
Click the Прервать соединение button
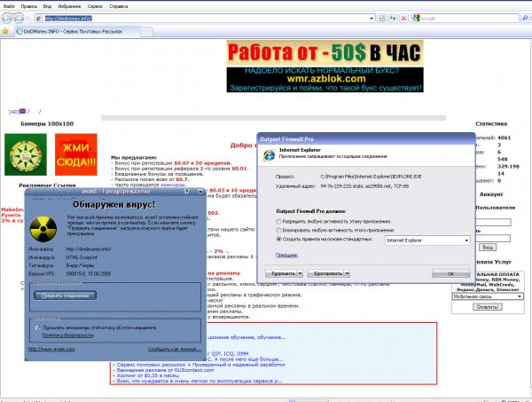[65, 296]
